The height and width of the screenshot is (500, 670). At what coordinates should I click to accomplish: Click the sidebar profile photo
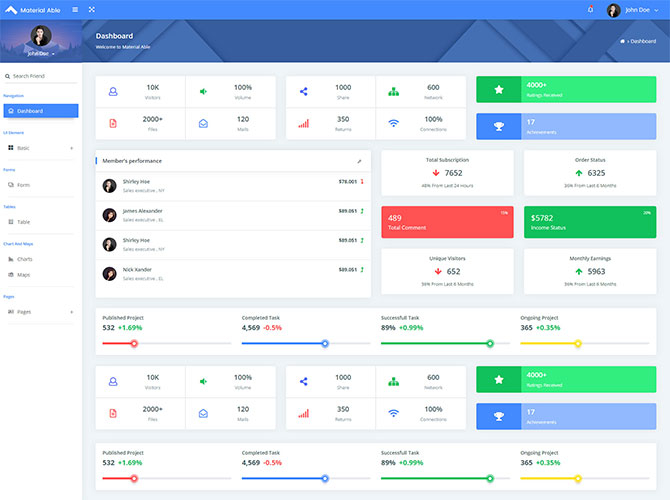tap(41, 35)
